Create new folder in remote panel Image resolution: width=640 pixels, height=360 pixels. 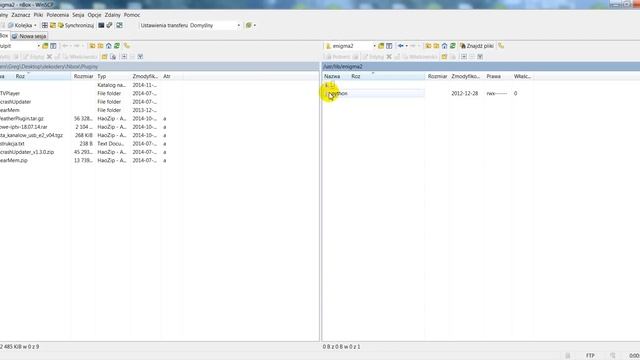pyautogui.click(x=444, y=57)
